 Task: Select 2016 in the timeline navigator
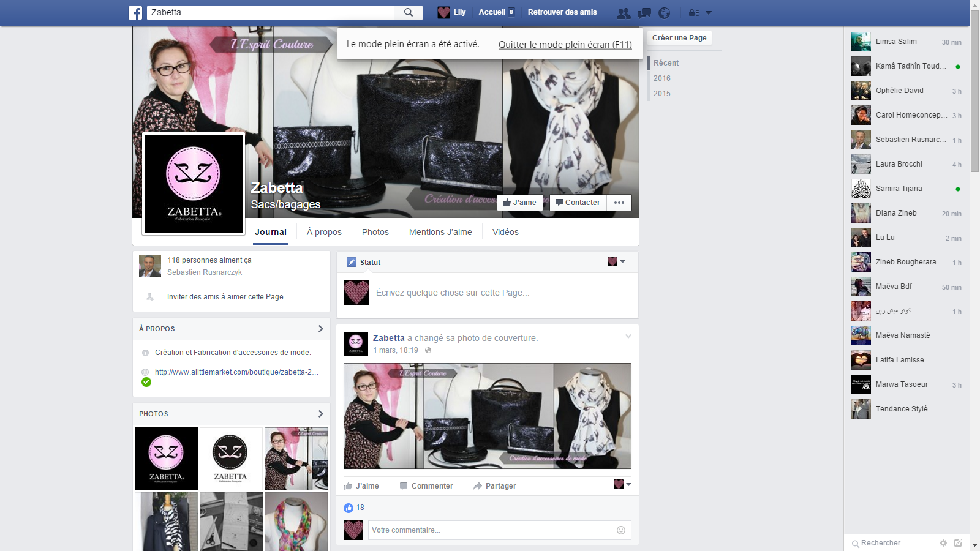(x=661, y=78)
